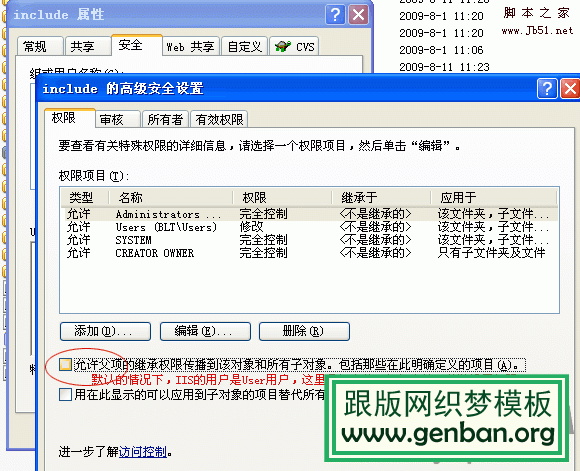This screenshot has width=580, height=471.
Task: Click help icon in advanced security dialog
Action: (547, 88)
